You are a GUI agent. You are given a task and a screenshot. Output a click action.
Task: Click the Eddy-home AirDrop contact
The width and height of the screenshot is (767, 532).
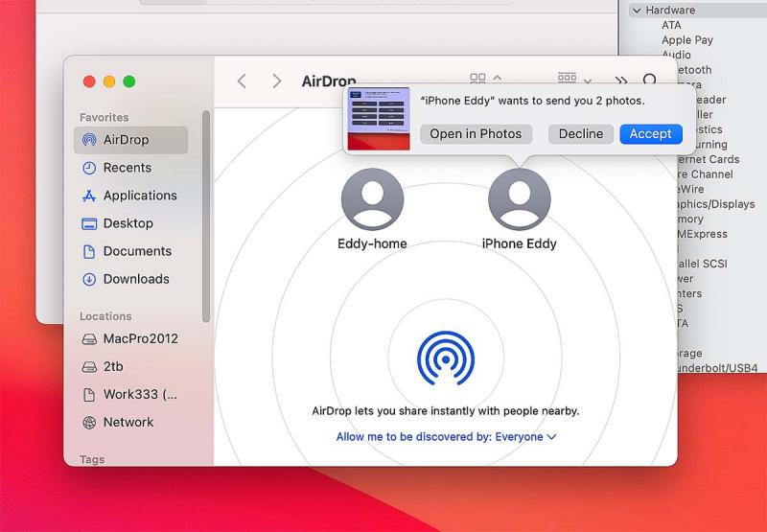pos(372,209)
